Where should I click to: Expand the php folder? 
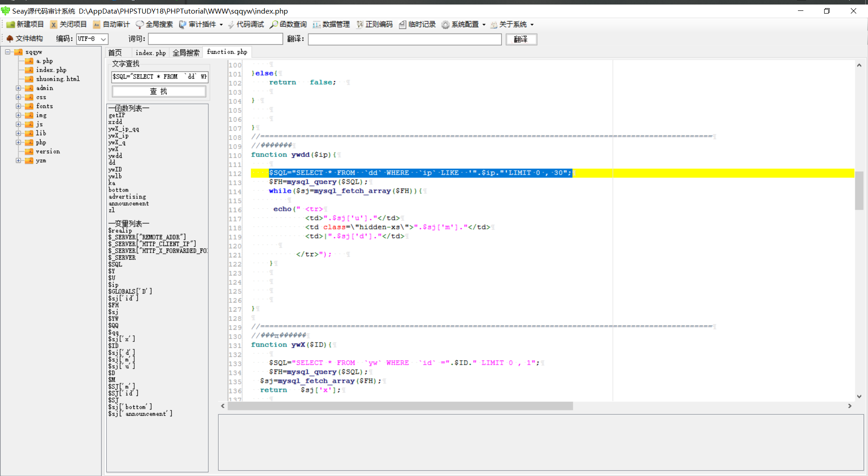pos(19,143)
